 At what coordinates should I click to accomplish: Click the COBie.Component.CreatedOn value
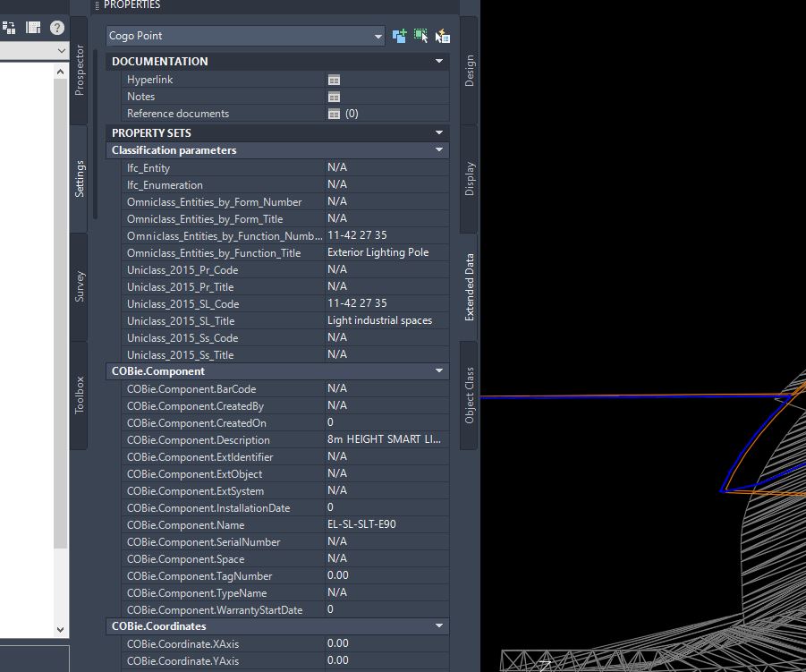(387, 422)
